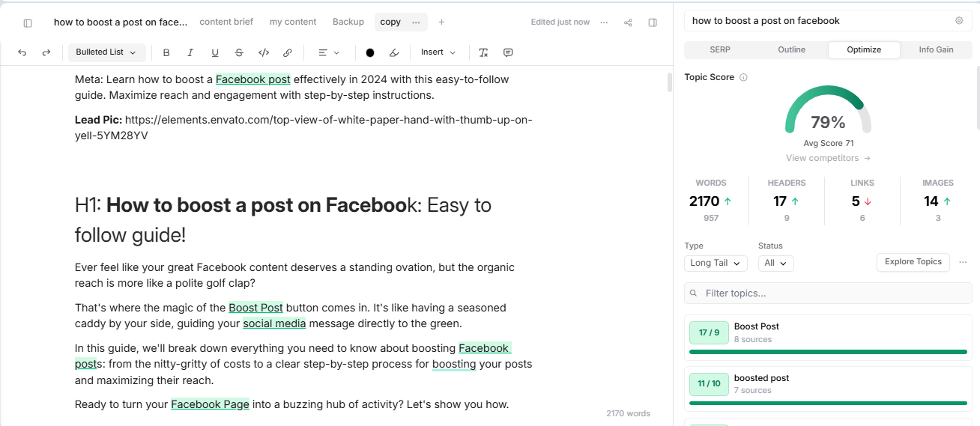Open topics more options ellipsis
The height and width of the screenshot is (426, 980).
[964, 262]
